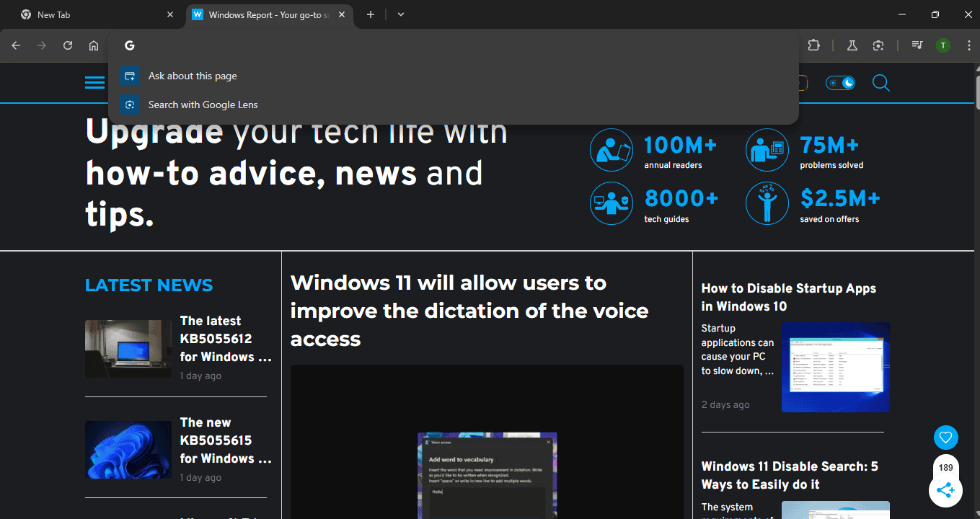Click the saved on offers icon
980x519 pixels.
[767, 203]
